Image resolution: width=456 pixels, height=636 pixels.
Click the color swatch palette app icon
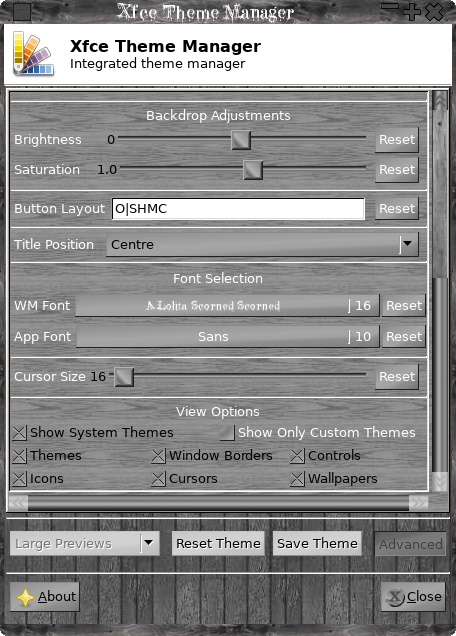point(33,54)
